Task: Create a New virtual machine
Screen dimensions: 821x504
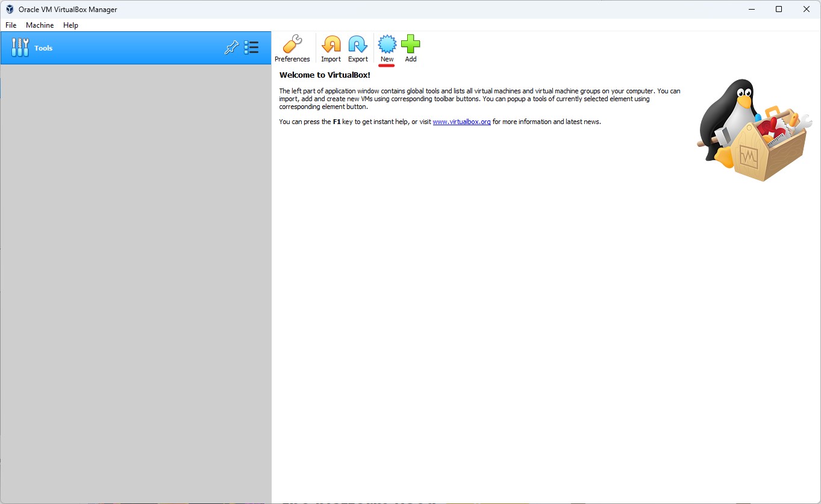Action: (x=387, y=48)
